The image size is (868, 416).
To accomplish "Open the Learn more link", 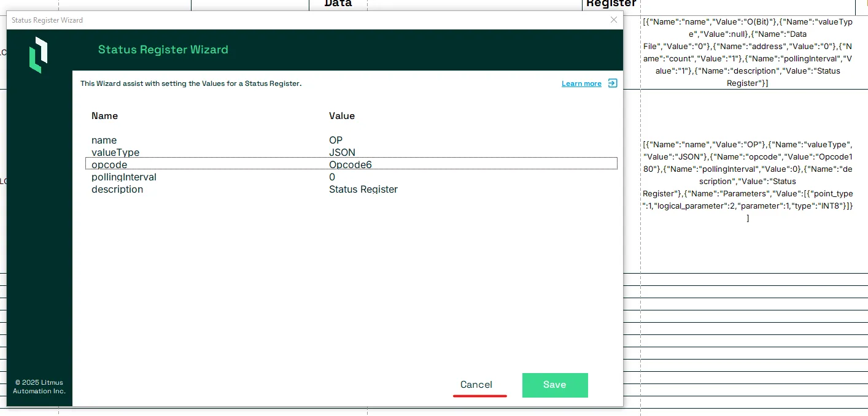I will click(581, 83).
